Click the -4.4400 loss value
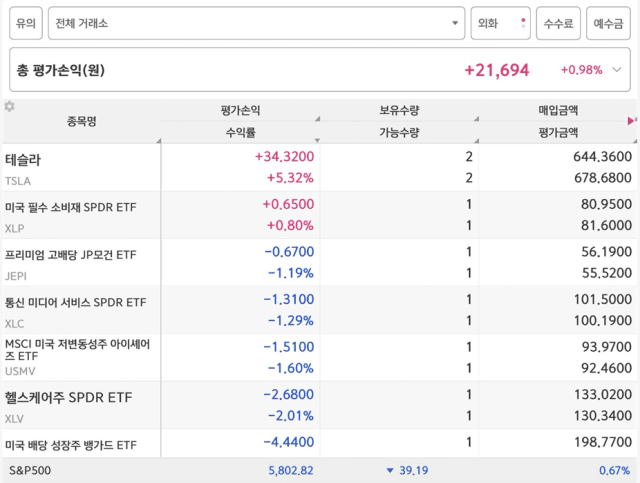The image size is (640, 483). (289, 442)
